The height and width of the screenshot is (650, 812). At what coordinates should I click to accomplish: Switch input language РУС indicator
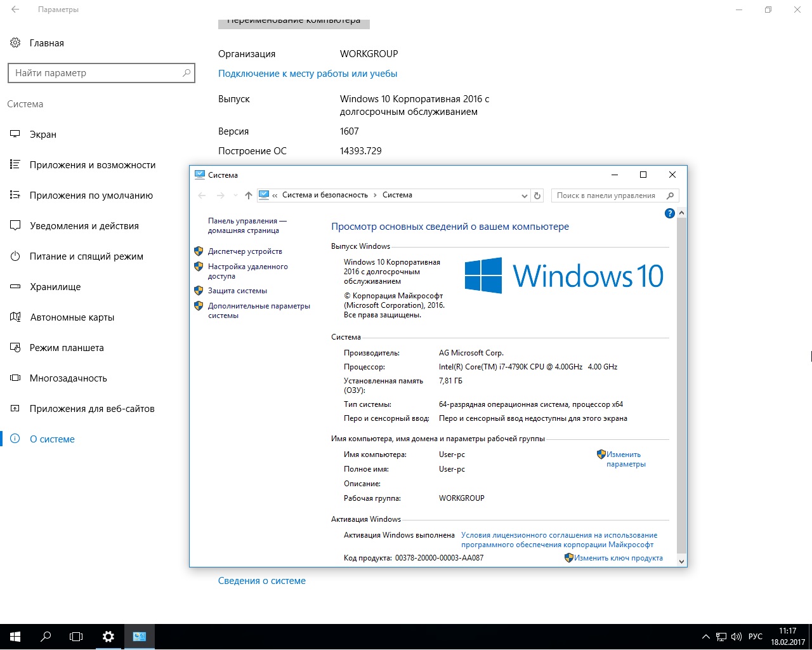point(756,637)
